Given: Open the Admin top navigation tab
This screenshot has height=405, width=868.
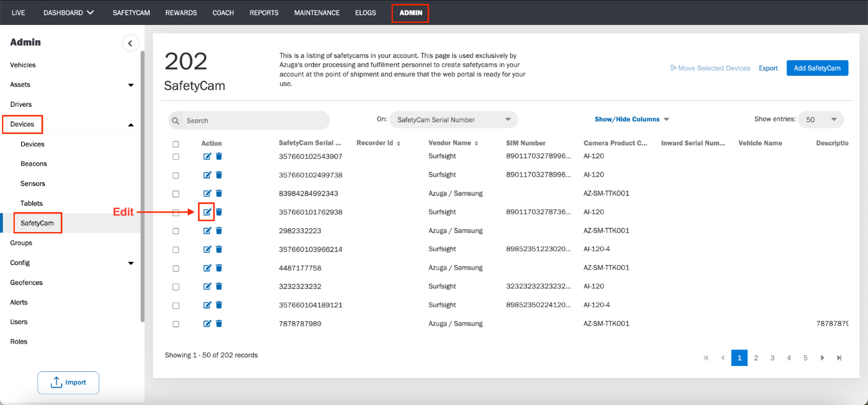Looking at the screenshot, I should [411, 13].
